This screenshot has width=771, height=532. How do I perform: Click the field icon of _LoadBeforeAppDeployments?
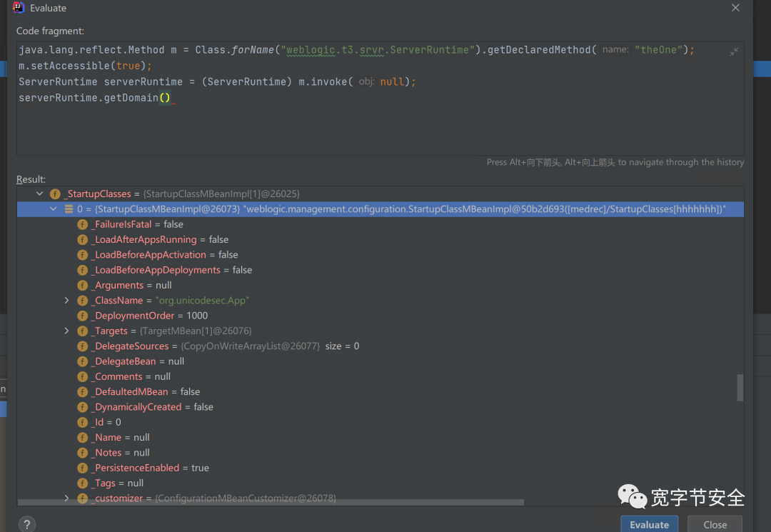tap(83, 271)
